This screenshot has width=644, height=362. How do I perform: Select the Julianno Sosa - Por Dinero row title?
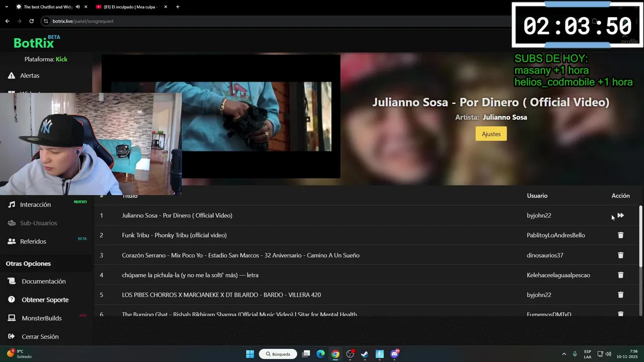177,215
